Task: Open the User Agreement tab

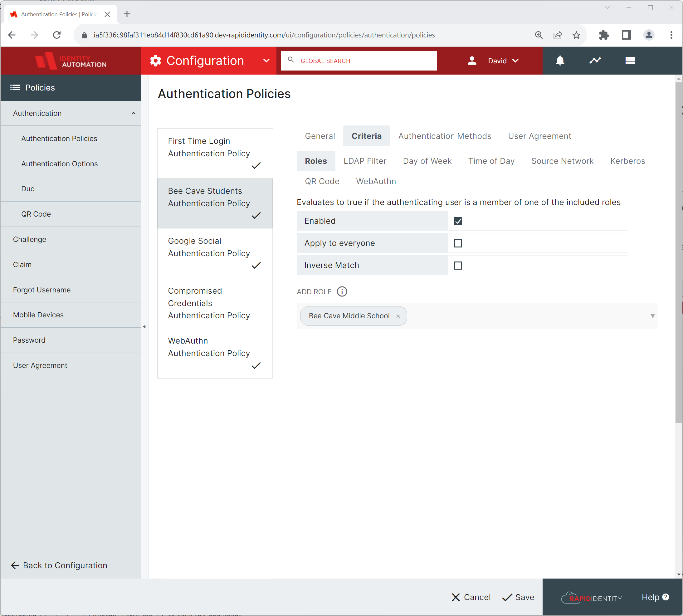Action: (539, 136)
